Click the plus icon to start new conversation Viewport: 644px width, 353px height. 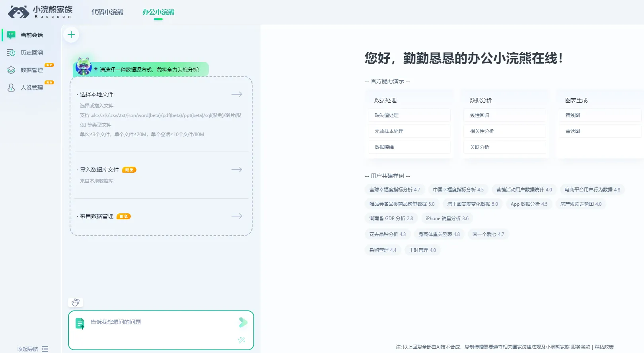pyautogui.click(x=71, y=35)
